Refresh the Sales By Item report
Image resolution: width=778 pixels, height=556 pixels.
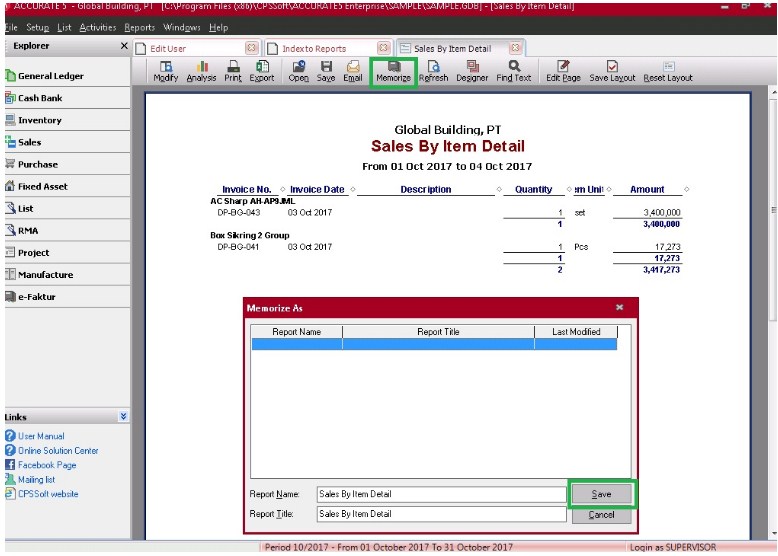coord(433,71)
